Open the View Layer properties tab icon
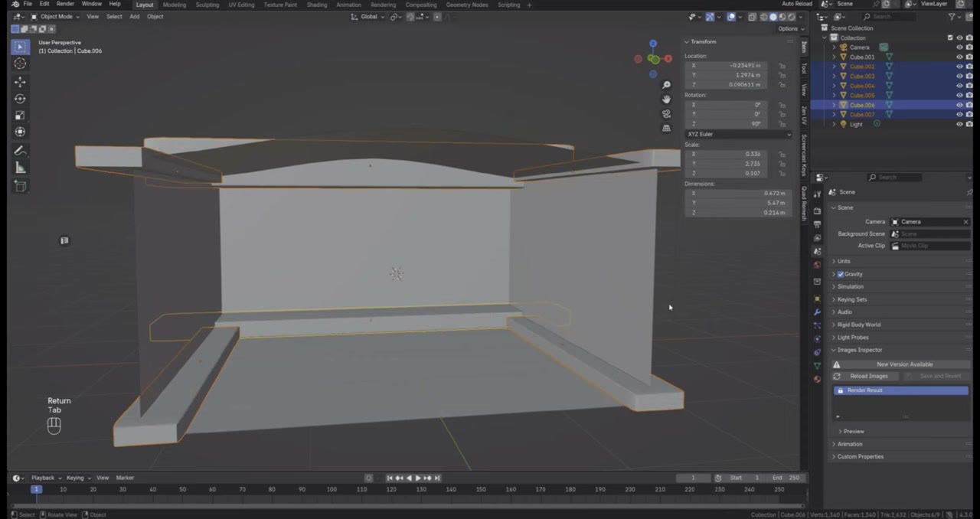The height and width of the screenshot is (519, 980). point(817,238)
